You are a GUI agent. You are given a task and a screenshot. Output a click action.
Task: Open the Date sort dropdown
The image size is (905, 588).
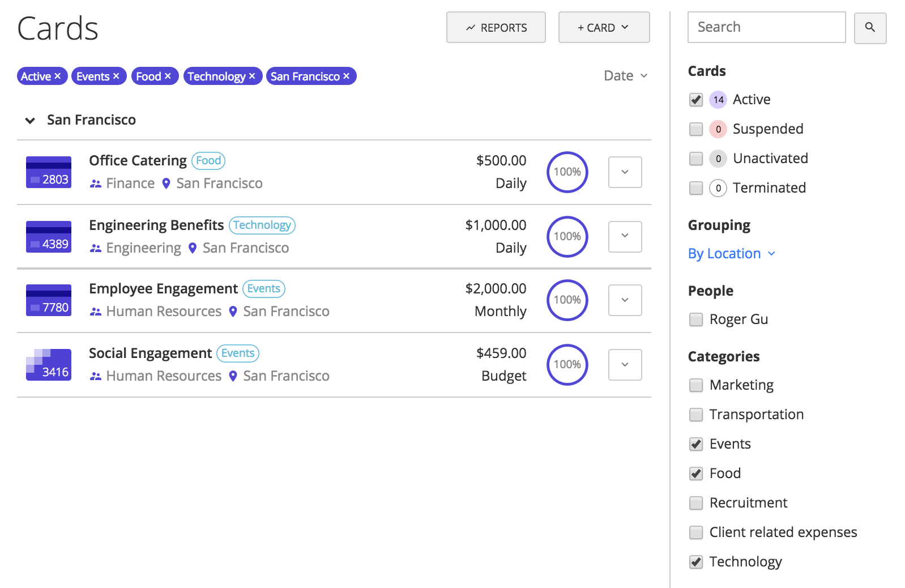tap(625, 76)
